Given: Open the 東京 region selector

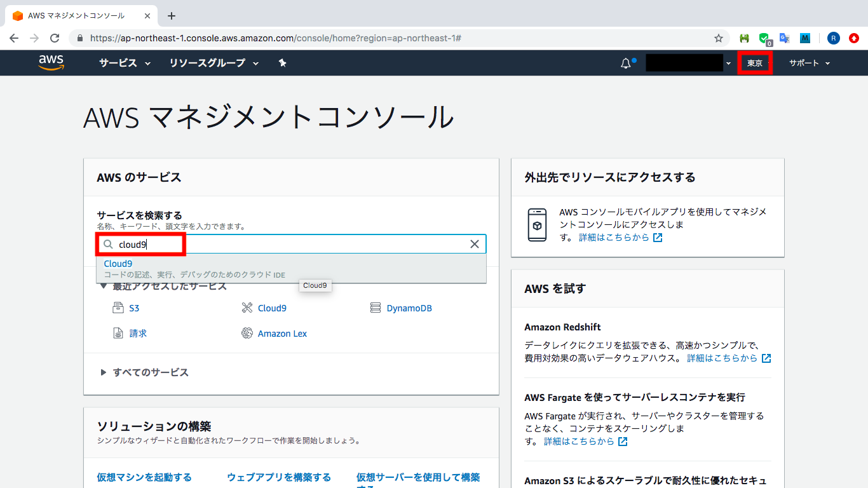Looking at the screenshot, I should tap(755, 64).
